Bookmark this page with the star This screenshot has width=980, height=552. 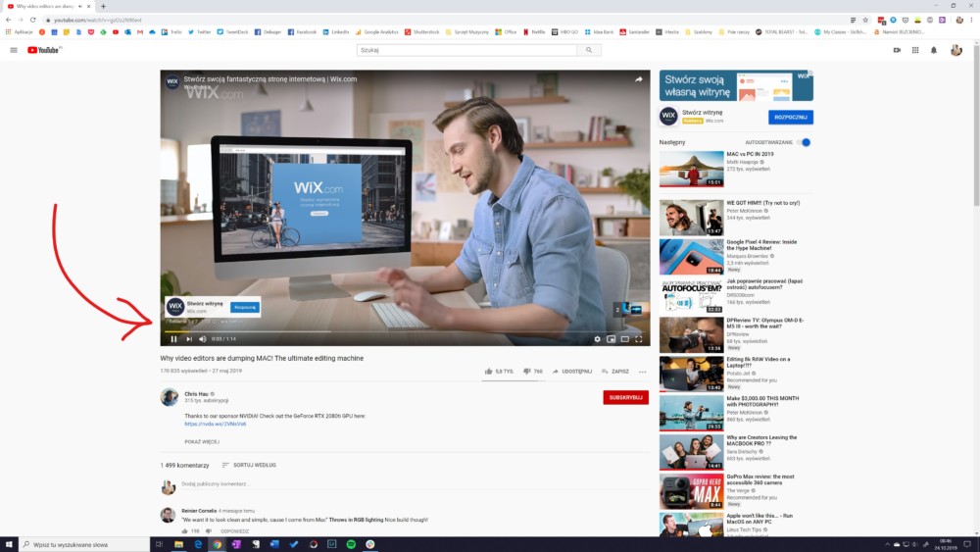[865, 20]
